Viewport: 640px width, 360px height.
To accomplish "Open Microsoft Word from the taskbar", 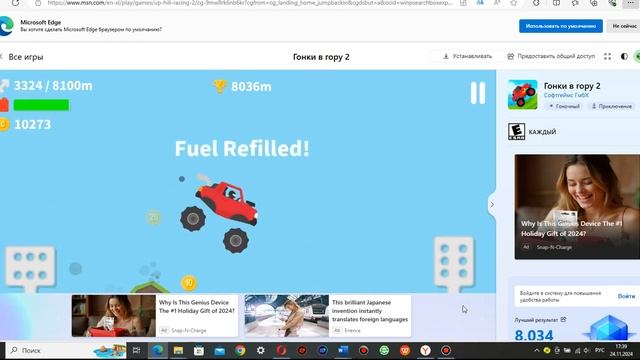I will click(x=343, y=350).
